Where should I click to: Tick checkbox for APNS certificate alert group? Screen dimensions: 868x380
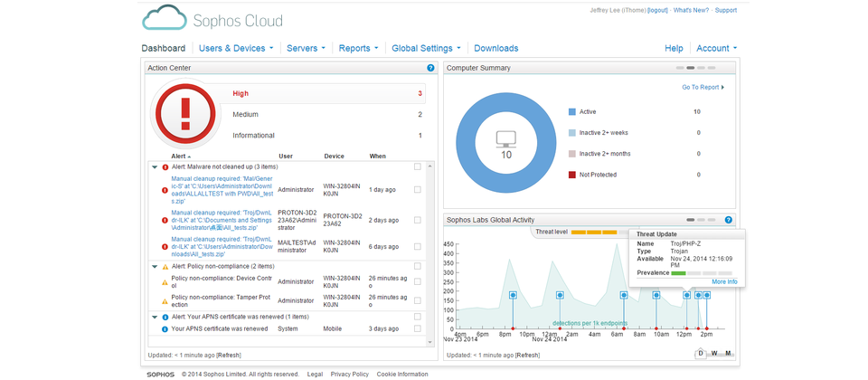[x=418, y=317]
